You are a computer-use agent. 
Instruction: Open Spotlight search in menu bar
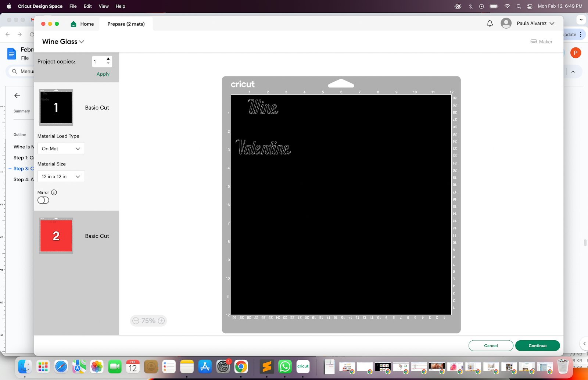click(x=519, y=6)
